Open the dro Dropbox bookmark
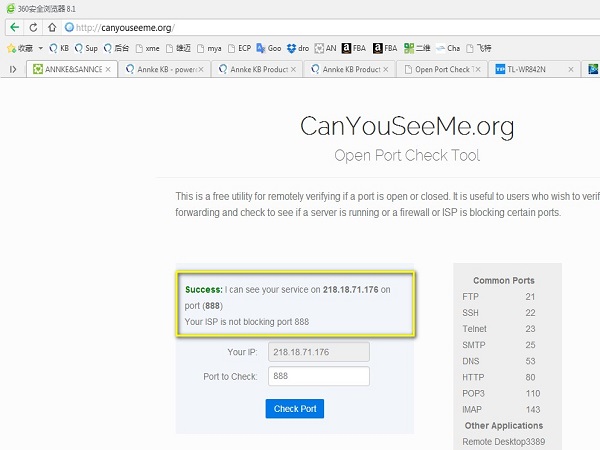Image resolution: width=600 pixels, height=450 pixels. coord(298,48)
